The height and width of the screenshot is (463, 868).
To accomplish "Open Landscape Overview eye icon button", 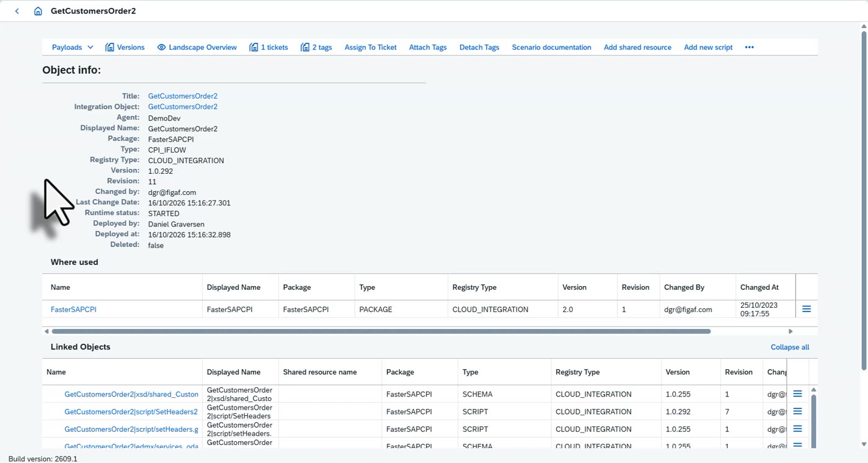I will point(197,47).
